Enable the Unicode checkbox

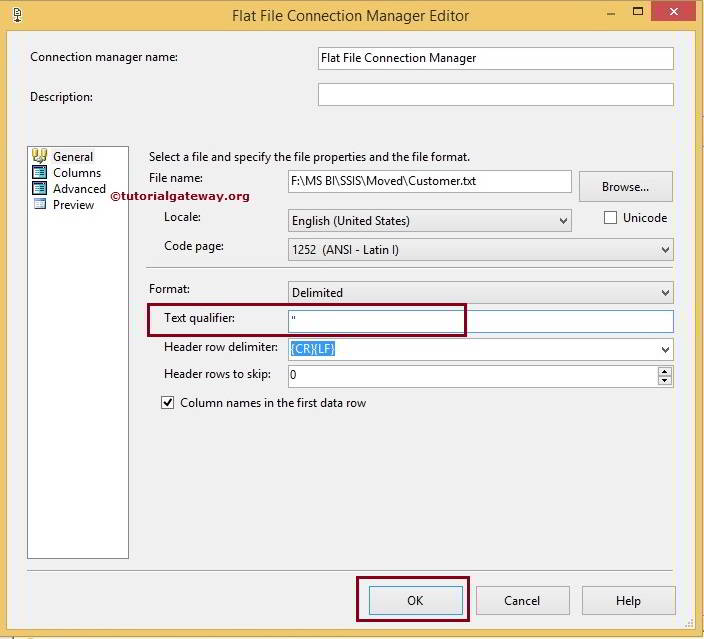coord(610,218)
